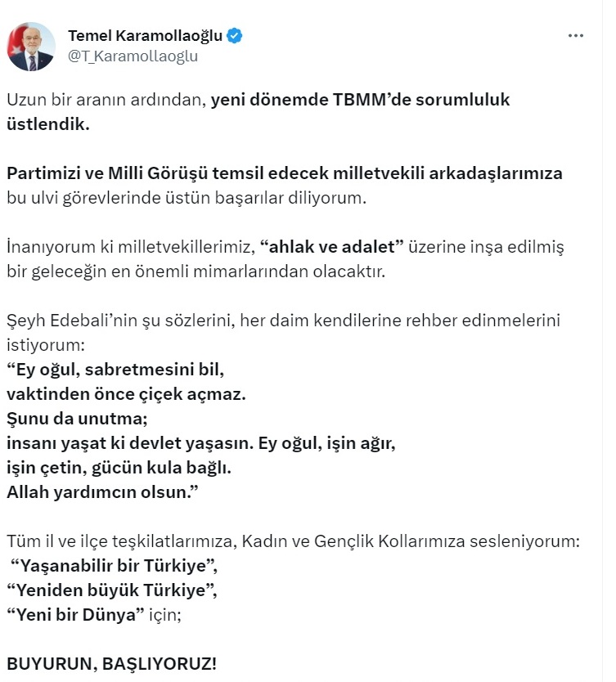Click the slogan "Yaşanabilir bir Türkiye"
This screenshot has height=682, width=616.
coord(114,566)
